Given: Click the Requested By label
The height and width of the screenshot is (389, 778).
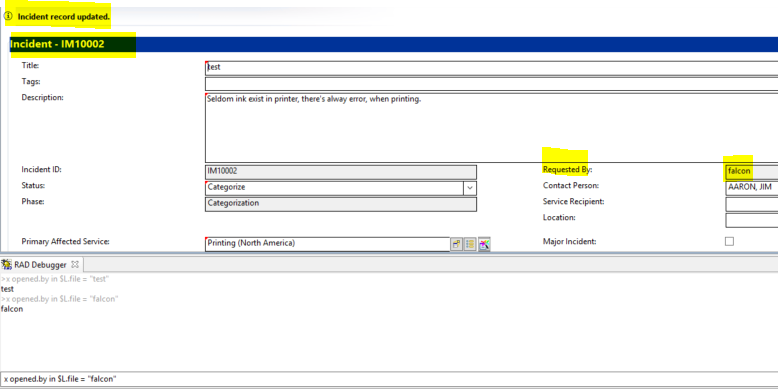Looking at the screenshot, I should pos(568,170).
